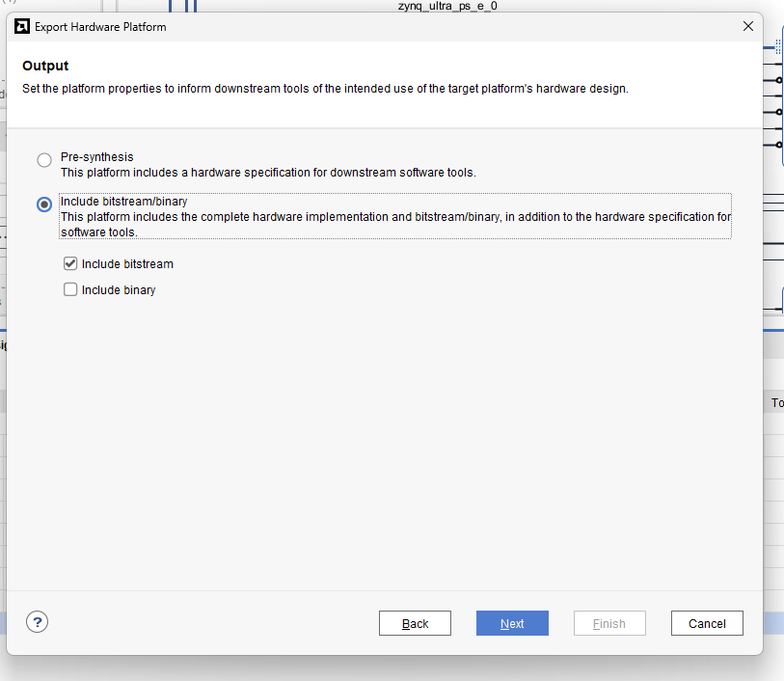Image resolution: width=784 pixels, height=681 pixels.
Task: Uncheck the Include bitstream checkbox
Action: tap(70, 263)
